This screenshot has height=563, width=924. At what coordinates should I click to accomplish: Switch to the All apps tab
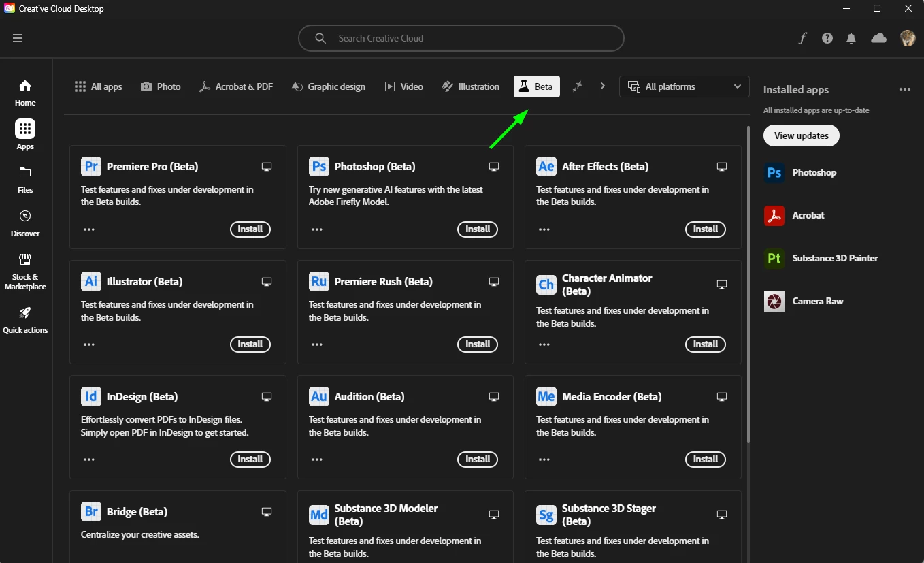pyautogui.click(x=98, y=86)
